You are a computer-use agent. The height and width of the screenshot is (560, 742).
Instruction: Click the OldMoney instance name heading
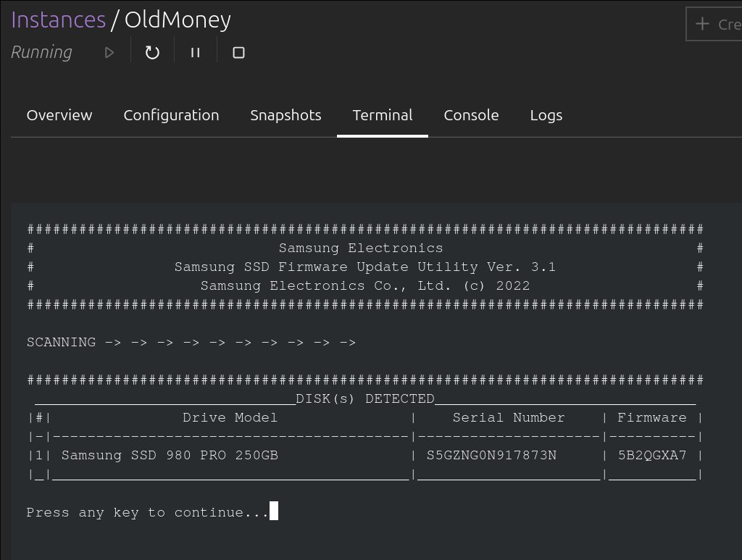click(x=178, y=20)
